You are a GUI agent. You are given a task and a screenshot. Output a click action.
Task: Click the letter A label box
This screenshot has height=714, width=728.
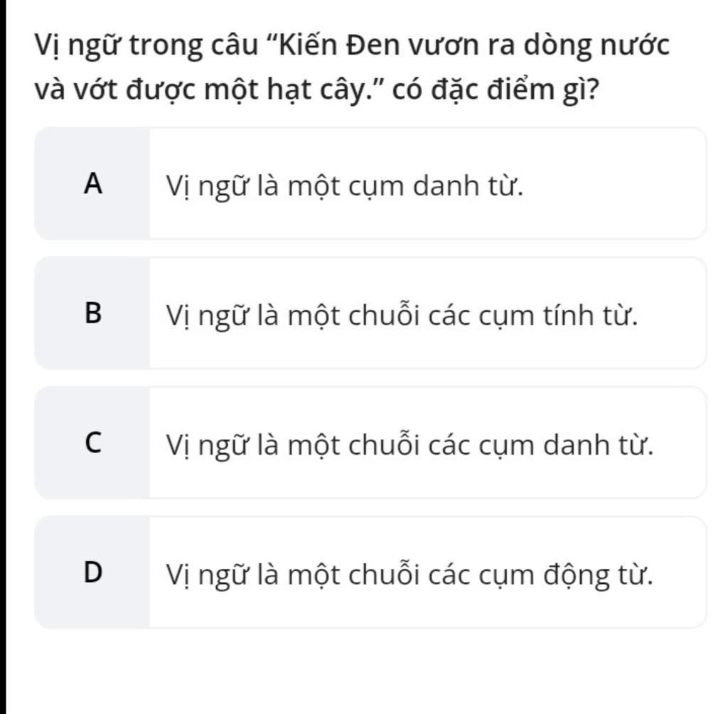click(92, 184)
